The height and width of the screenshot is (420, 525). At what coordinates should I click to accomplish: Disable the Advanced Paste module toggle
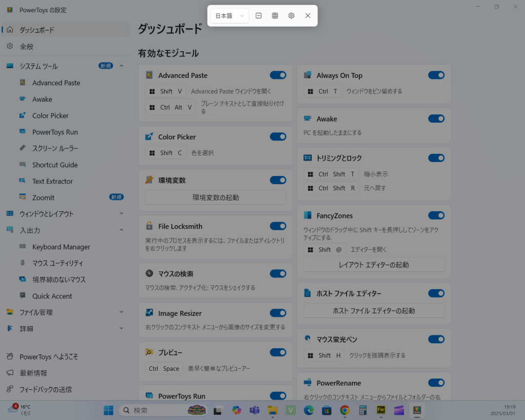pyautogui.click(x=278, y=75)
